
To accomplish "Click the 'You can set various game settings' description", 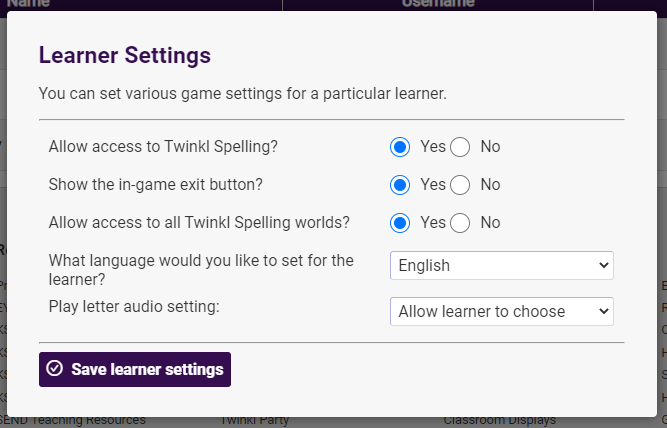I will tap(242, 93).
